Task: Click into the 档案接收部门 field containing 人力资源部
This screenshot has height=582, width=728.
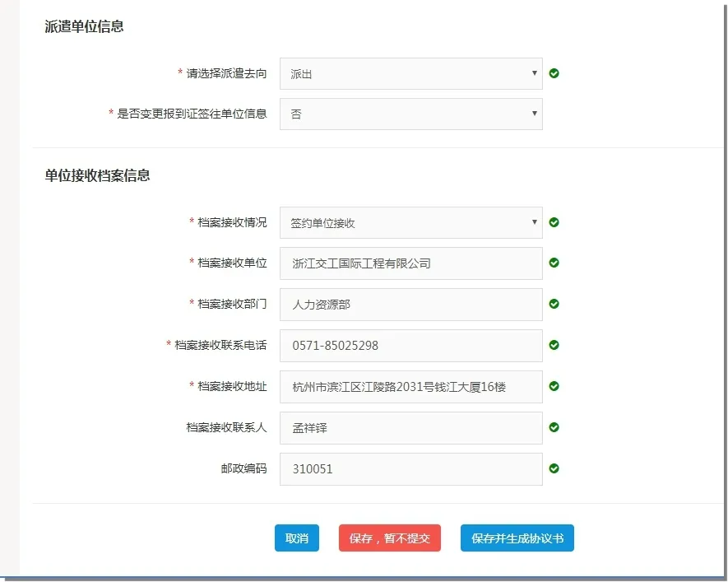Action: click(x=410, y=305)
